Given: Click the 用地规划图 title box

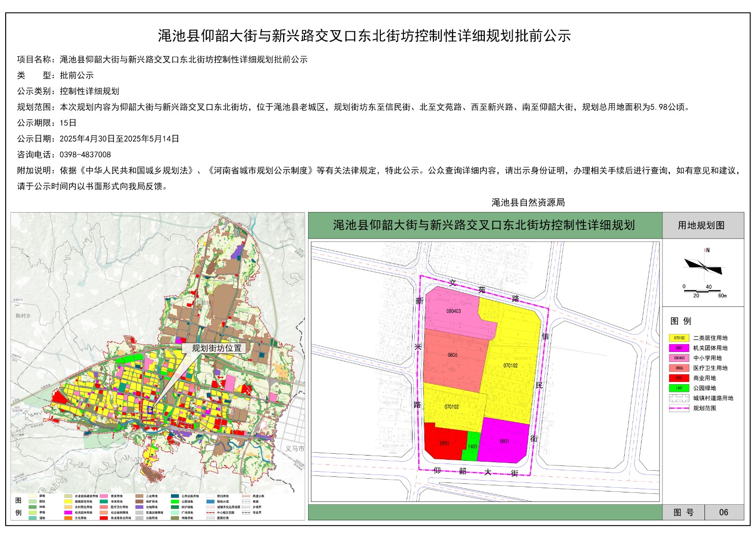Looking at the screenshot, I should 703,225.
